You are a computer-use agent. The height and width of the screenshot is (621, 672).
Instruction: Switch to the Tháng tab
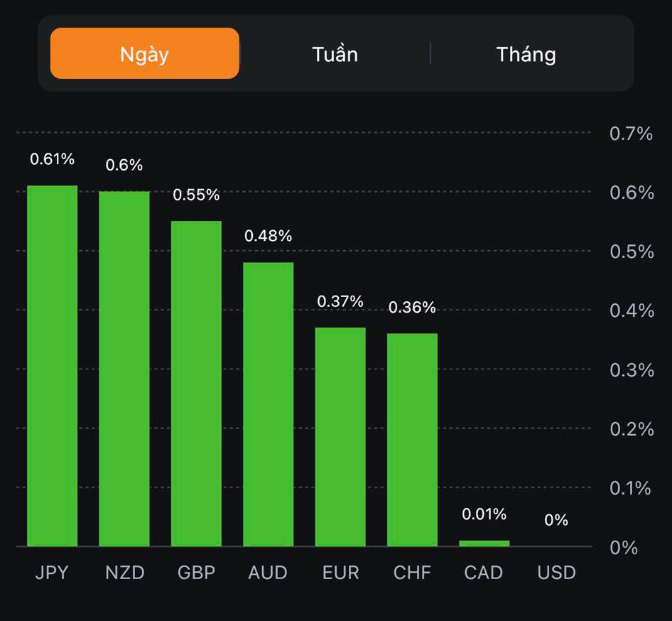pos(526,54)
